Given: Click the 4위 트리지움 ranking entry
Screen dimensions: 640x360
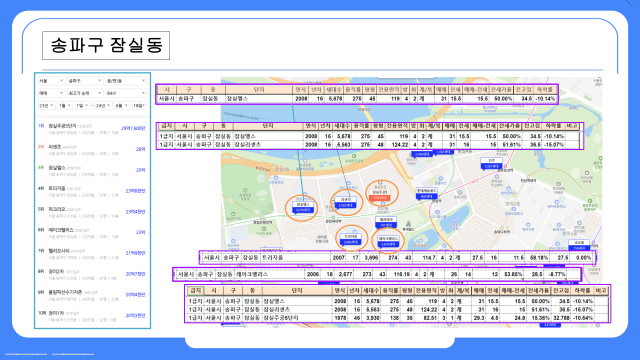Looking at the screenshot, I should pos(92,191).
